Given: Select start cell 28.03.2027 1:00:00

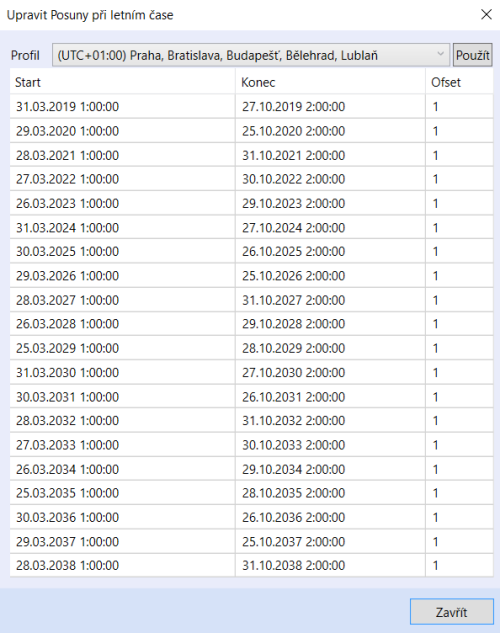Looking at the screenshot, I should [122, 300].
